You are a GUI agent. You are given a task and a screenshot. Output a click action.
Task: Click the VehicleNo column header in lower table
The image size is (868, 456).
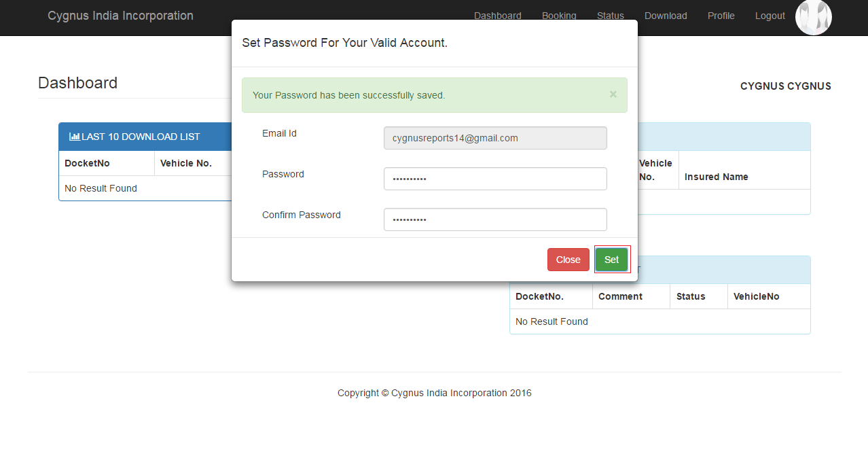point(757,296)
